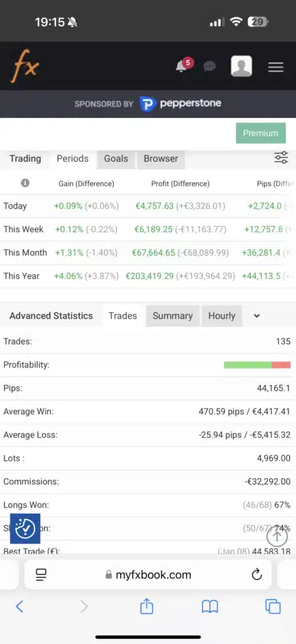The image size is (296, 644).
Task: Tap the Myfxbook fx logo
Action: click(x=25, y=65)
